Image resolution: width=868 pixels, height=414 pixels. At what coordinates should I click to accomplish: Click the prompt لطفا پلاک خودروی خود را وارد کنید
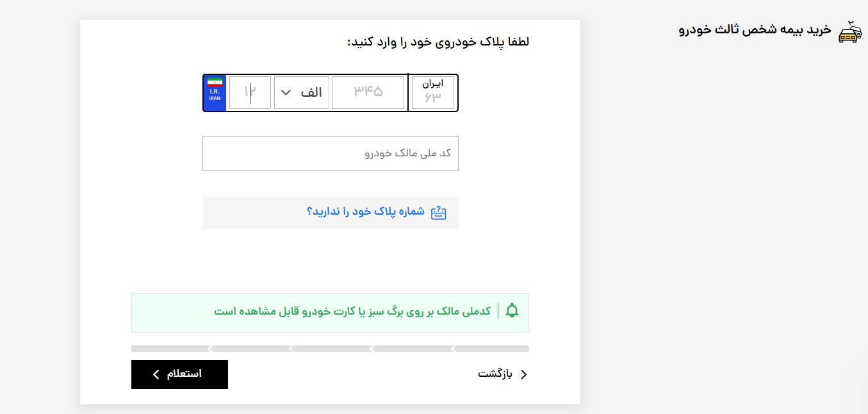pyautogui.click(x=438, y=42)
